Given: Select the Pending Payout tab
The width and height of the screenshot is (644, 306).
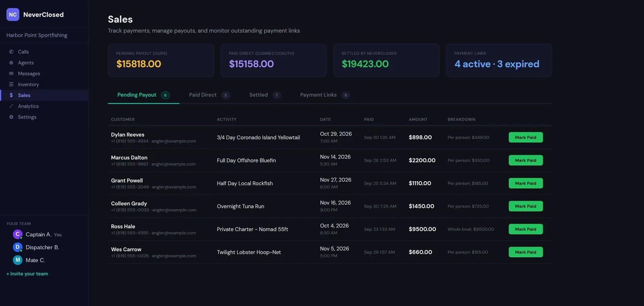Looking at the screenshot, I should (x=143, y=95).
